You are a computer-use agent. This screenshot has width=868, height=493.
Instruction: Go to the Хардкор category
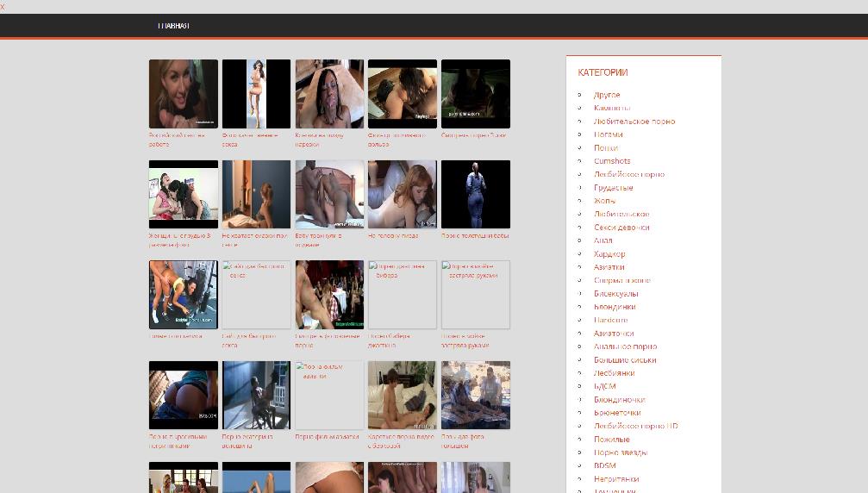(x=609, y=254)
